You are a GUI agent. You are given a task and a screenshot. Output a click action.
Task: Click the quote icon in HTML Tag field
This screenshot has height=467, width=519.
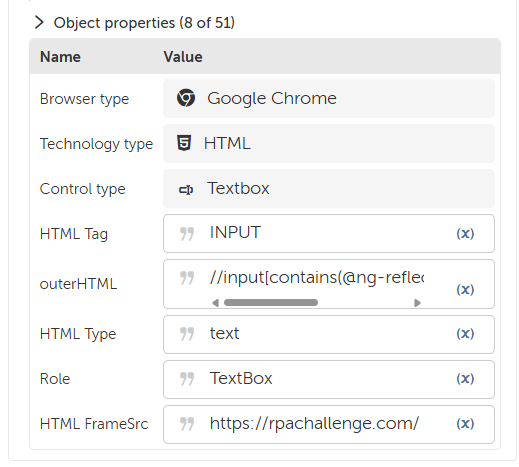187,234
